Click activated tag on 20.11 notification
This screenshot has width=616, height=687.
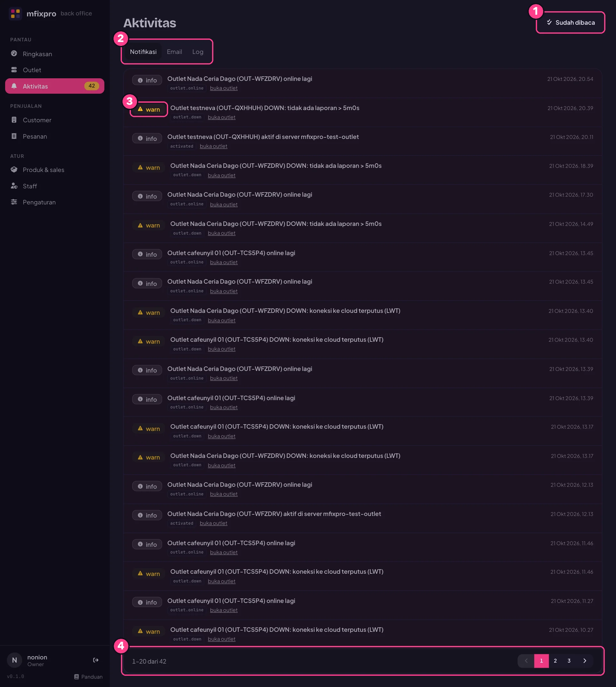[x=182, y=146]
